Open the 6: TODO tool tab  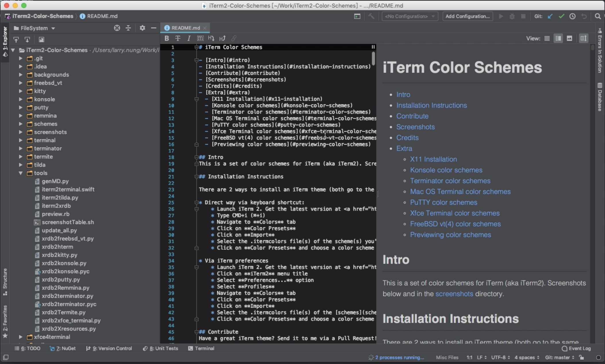(x=27, y=348)
